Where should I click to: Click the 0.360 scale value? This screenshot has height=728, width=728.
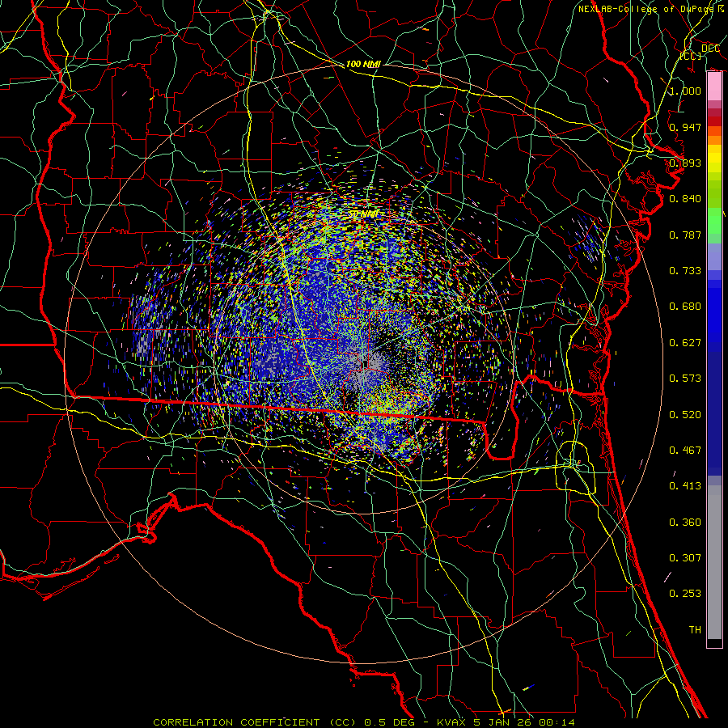pos(685,523)
